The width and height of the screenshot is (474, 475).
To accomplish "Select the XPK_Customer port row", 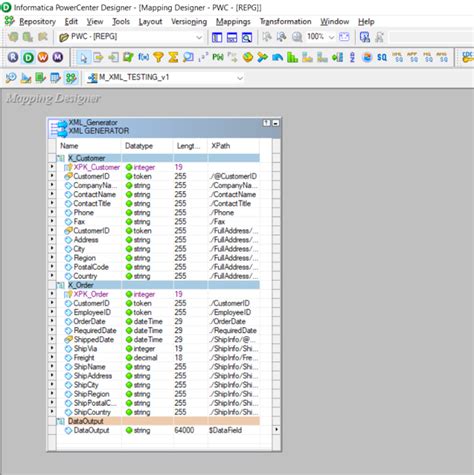I will (158, 167).
